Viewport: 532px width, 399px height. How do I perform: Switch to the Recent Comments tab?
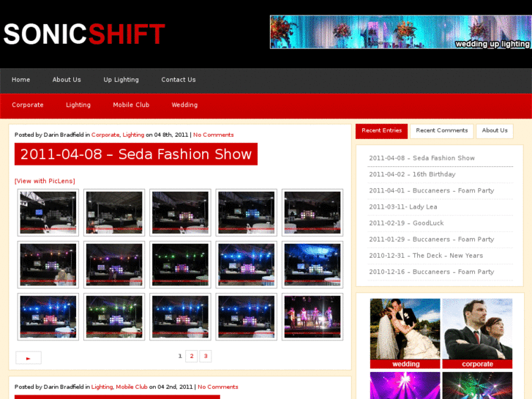442,131
